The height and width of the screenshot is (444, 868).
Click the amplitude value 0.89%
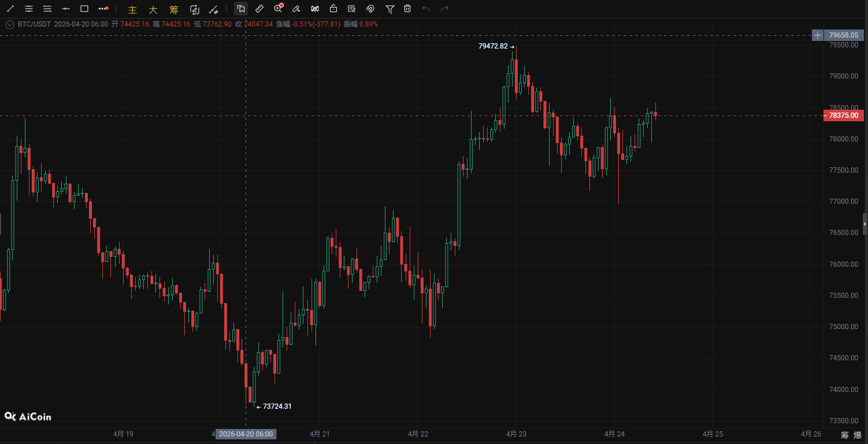coord(369,24)
